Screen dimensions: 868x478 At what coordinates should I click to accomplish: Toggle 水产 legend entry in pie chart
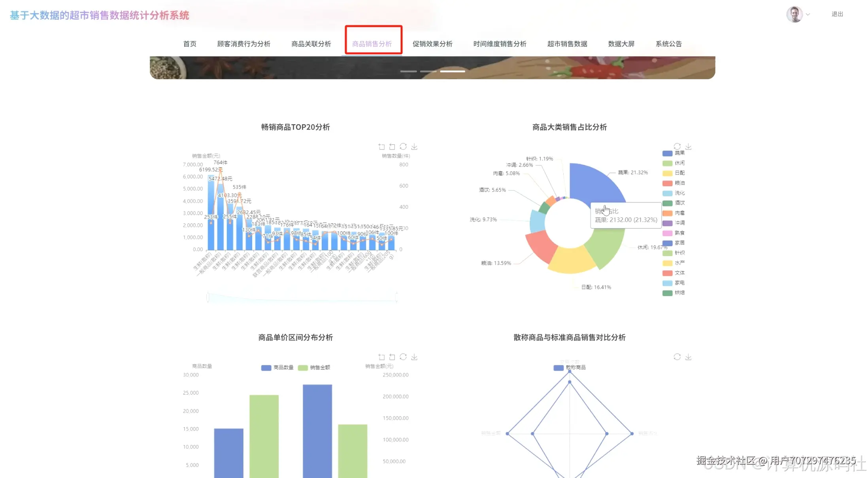(674, 263)
